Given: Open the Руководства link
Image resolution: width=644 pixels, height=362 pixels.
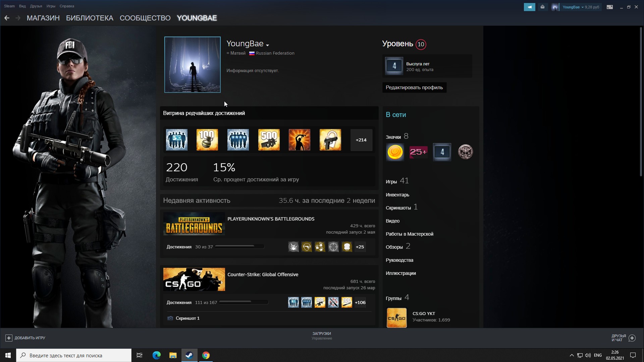Looking at the screenshot, I should (399, 260).
